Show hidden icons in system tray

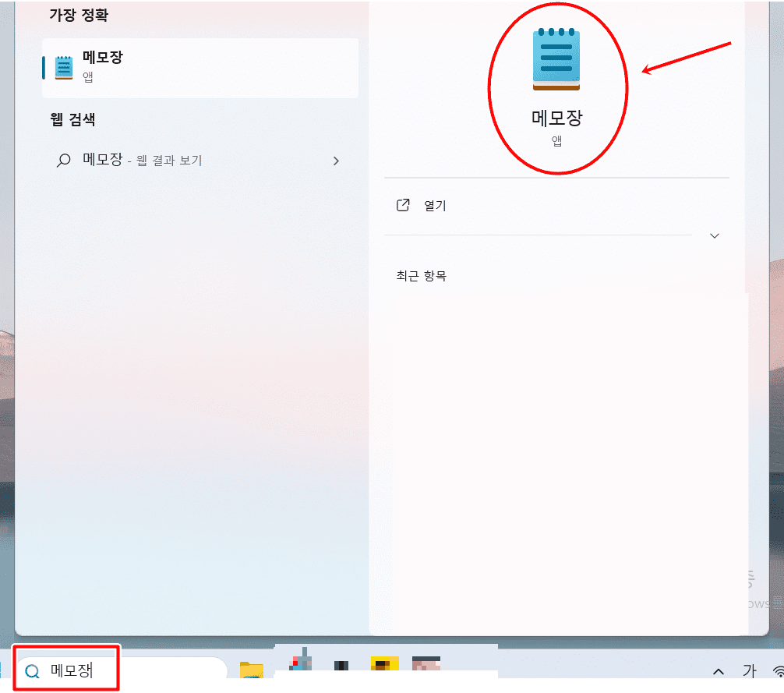(719, 671)
